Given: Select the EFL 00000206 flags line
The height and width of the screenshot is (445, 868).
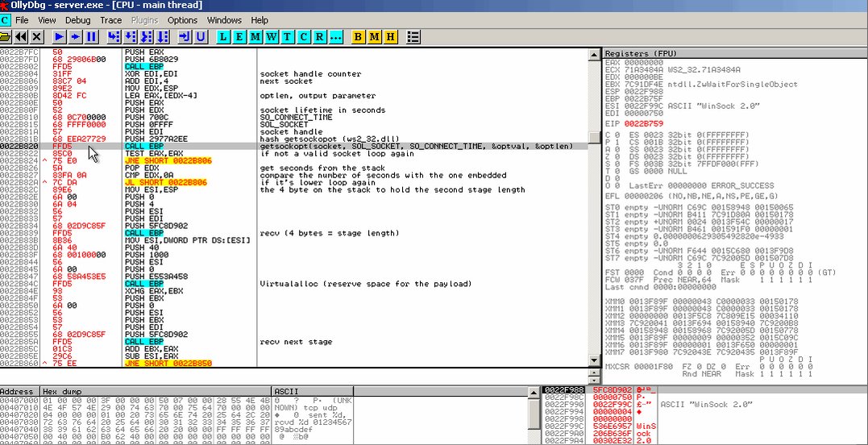Looking at the screenshot, I should [692, 196].
